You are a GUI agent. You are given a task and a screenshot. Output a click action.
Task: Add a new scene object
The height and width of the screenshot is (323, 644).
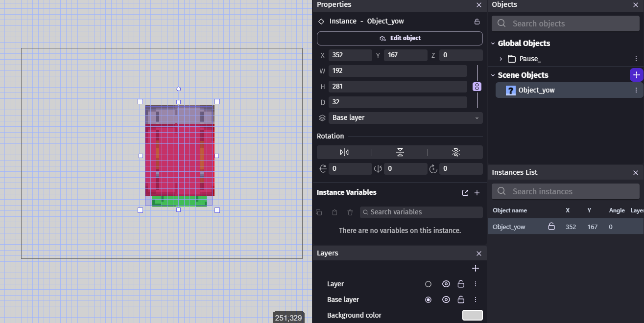[x=636, y=75]
